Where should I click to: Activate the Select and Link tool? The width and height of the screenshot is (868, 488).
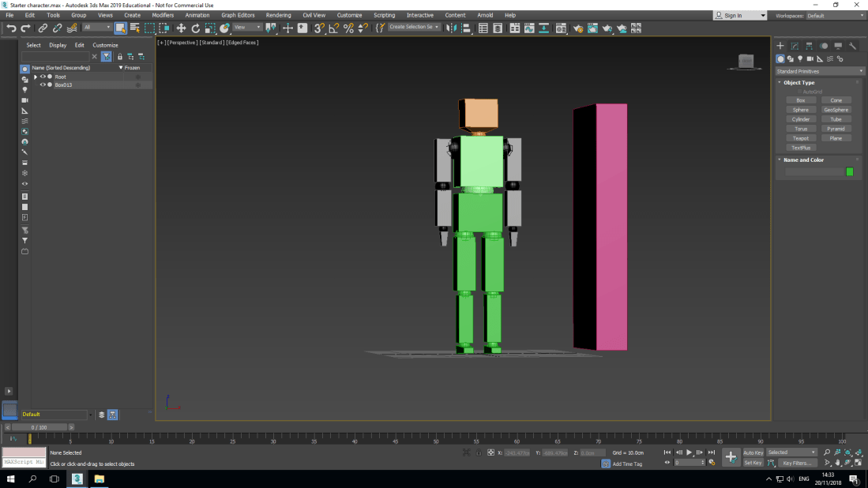(x=41, y=28)
